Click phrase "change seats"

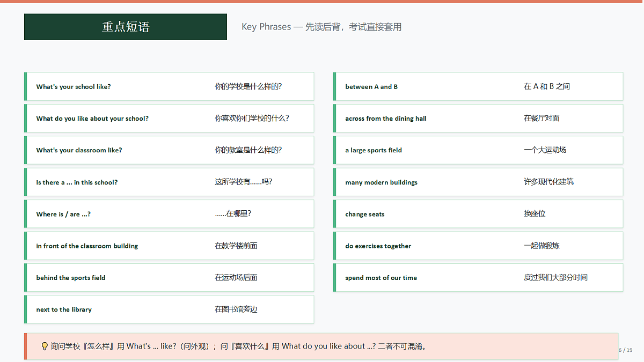tap(365, 214)
